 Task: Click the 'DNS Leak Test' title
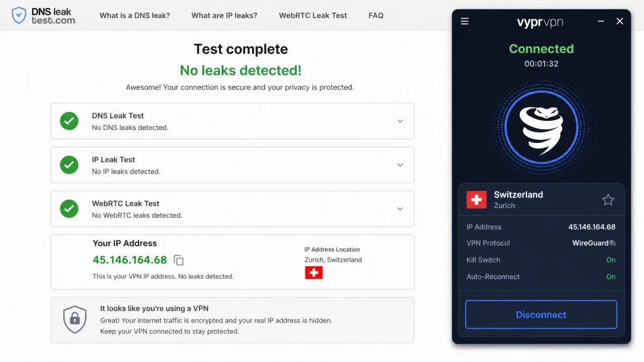coord(118,116)
